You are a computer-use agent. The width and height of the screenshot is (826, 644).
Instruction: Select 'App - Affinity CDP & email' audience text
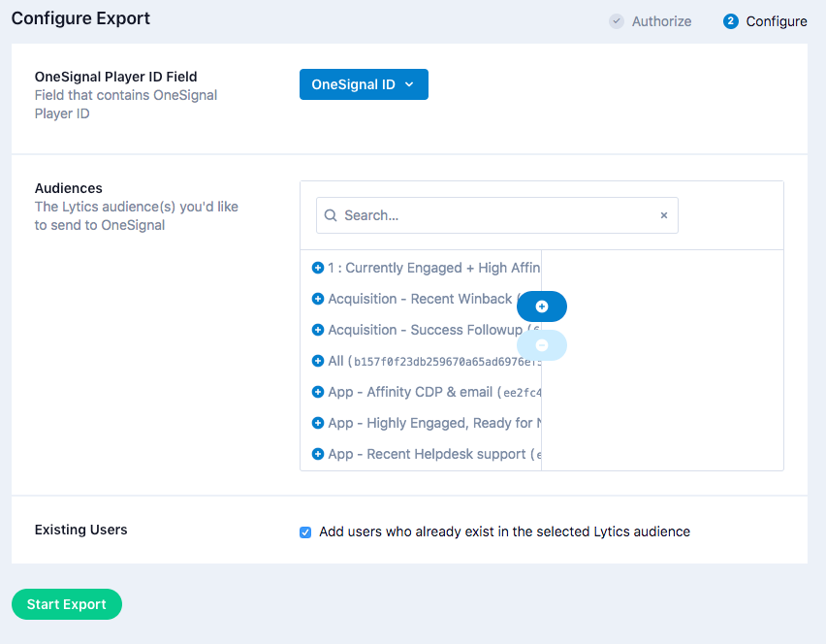tap(434, 392)
